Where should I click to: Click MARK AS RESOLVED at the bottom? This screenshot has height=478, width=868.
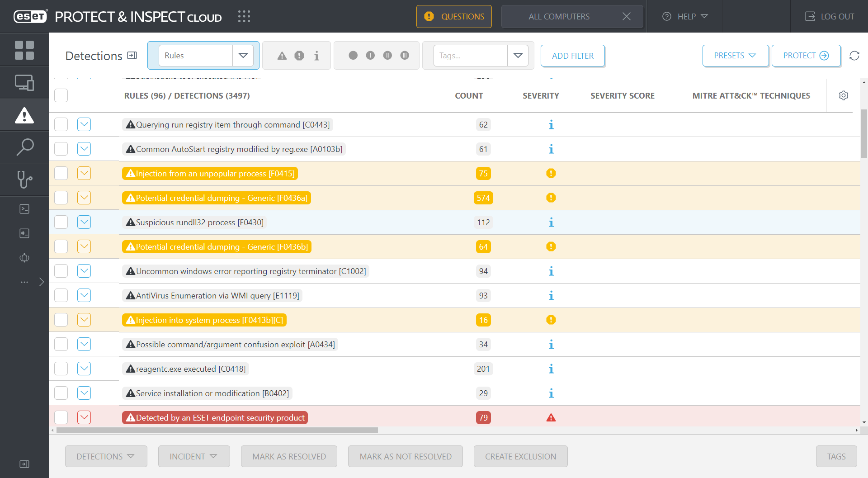point(289,456)
